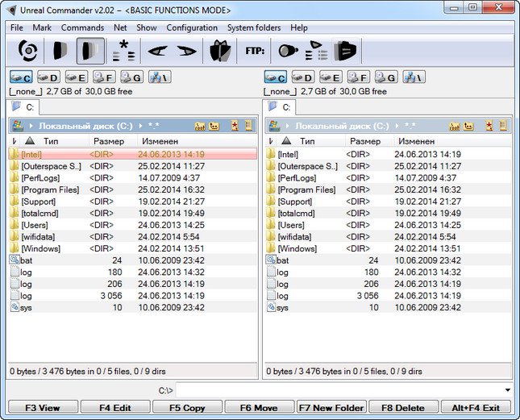The image size is (520, 420).
Task: Click the F7 New Folder button
Action: tap(331, 407)
